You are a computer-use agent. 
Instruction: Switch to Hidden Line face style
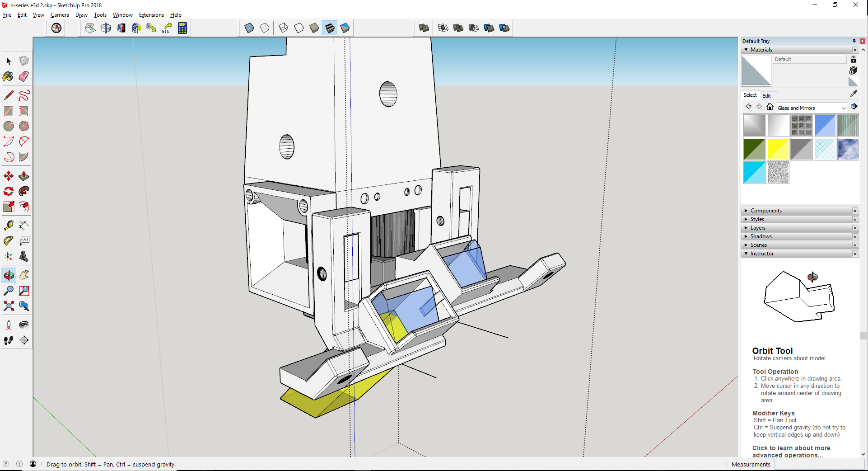click(x=299, y=28)
